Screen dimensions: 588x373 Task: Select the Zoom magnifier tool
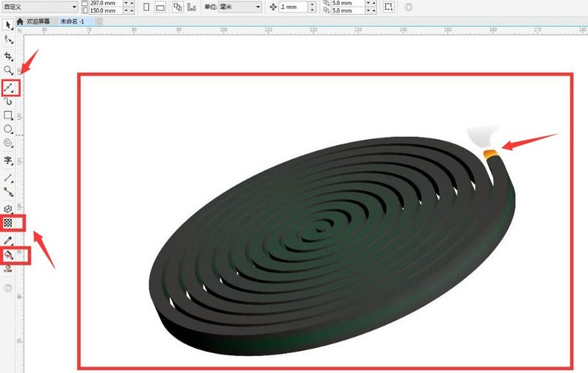pyautogui.click(x=8, y=70)
